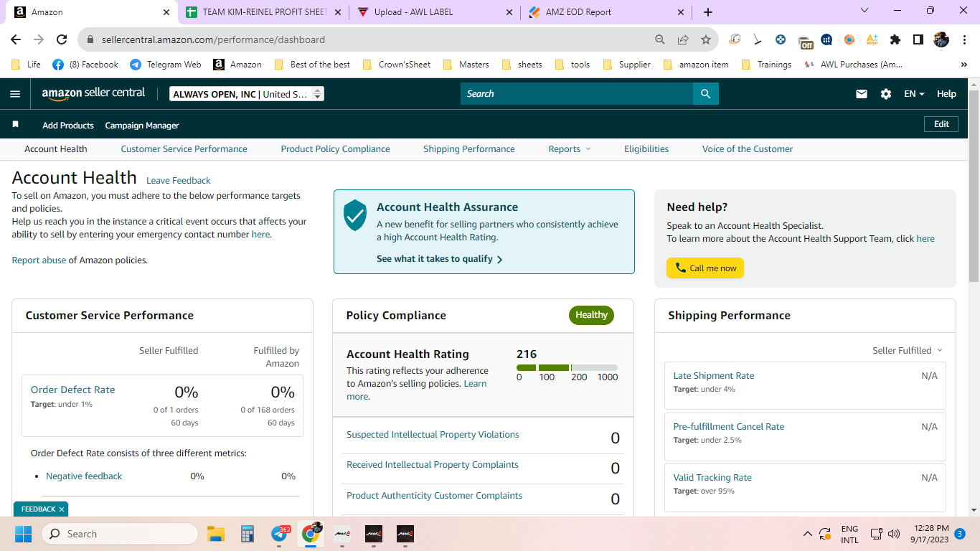This screenshot has height=551, width=980.
Task: Open the EN language dropdown
Action: [914, 94]
